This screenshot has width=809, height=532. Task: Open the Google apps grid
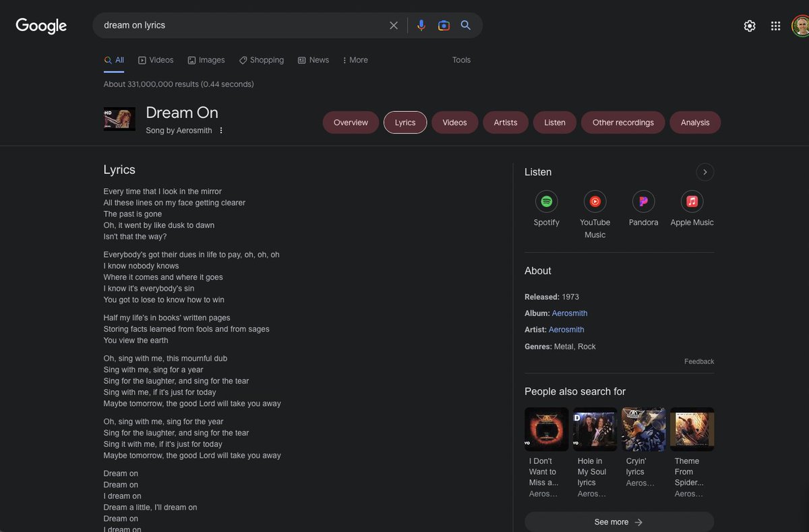pyautogui.click(x=776, y=26)
